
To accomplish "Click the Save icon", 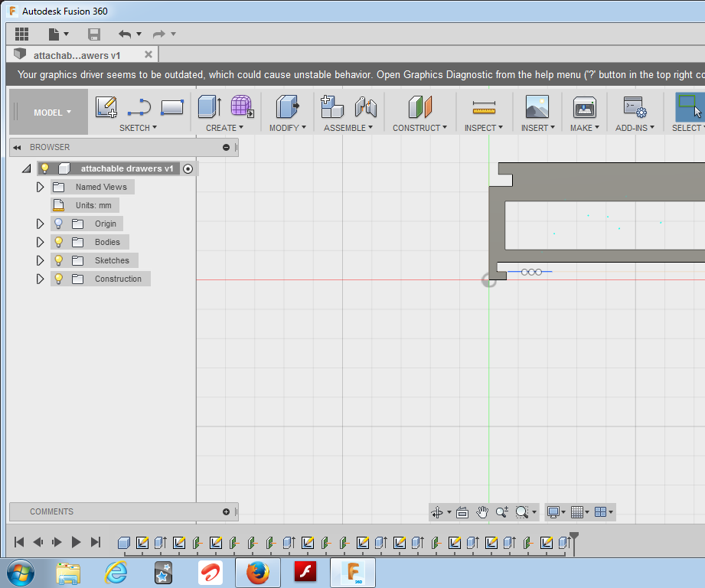I will click(94, 34).
